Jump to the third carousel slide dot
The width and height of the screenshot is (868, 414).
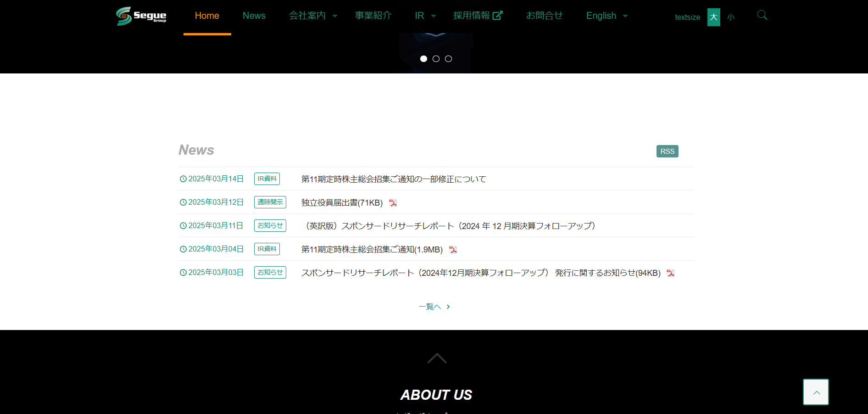(x=448, y=59)
